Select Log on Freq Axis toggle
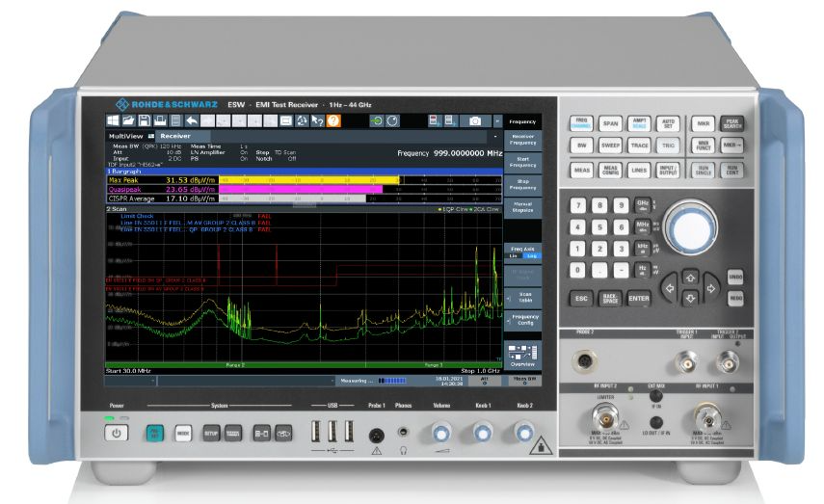This screenshot has width=824, height=504. click(532, 256)
